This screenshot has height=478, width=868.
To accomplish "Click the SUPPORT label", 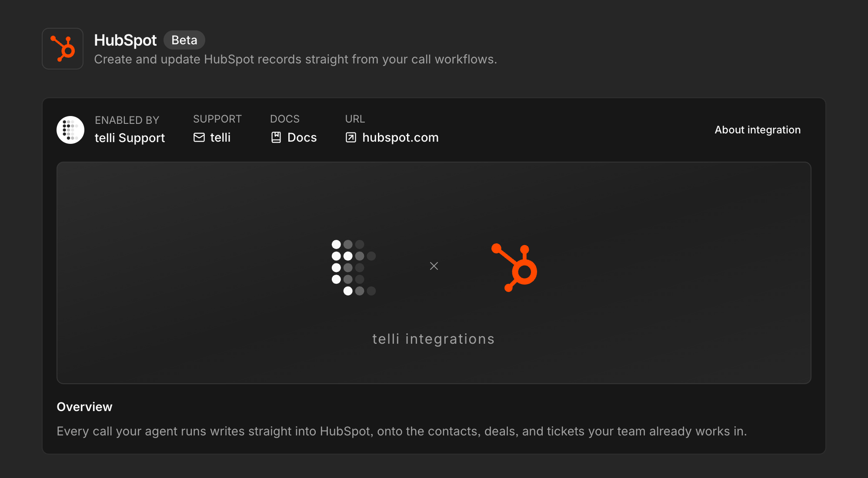I will [217, 119].
